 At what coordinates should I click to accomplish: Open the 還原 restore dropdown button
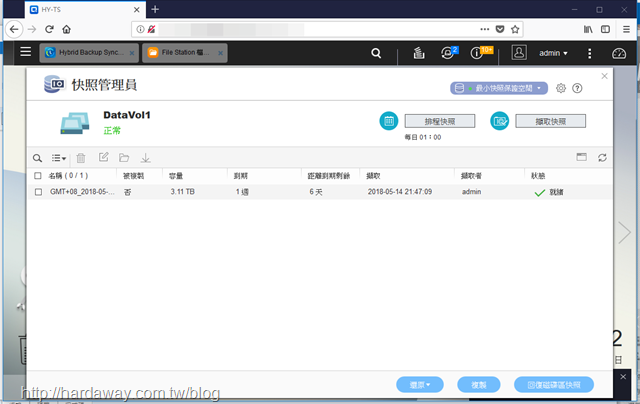[x=420, y=384]
